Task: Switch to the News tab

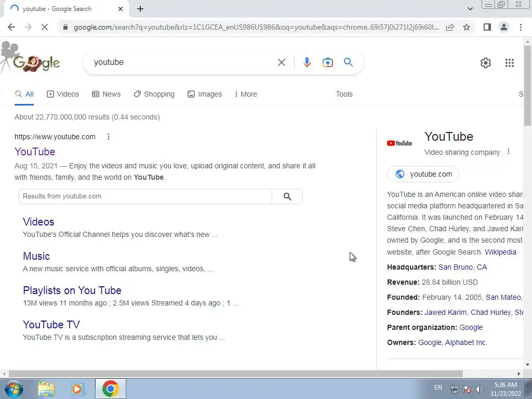Action: pos(106,95)
